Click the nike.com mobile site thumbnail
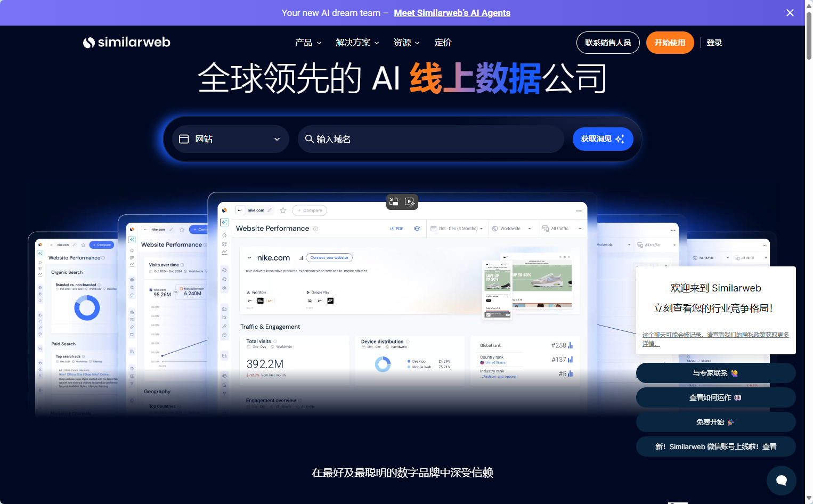This screenshot has height=504, width=813. (497, 290)
